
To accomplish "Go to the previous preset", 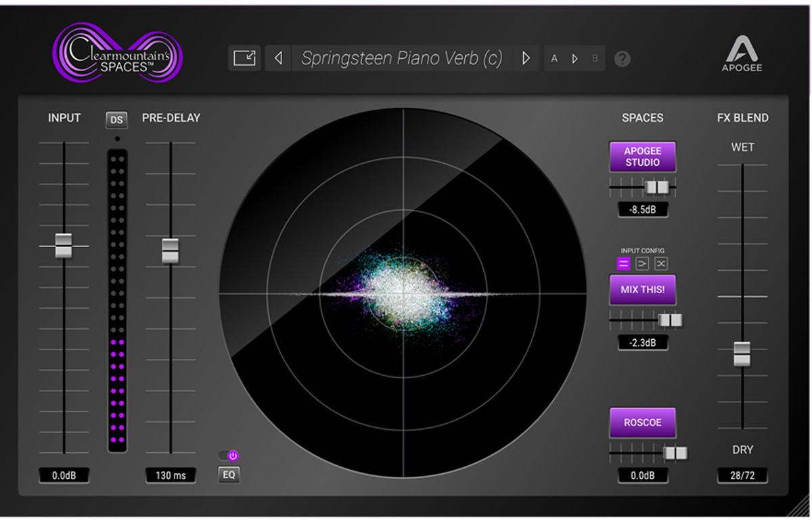I will pyautogui.click(x=278, y=58).
